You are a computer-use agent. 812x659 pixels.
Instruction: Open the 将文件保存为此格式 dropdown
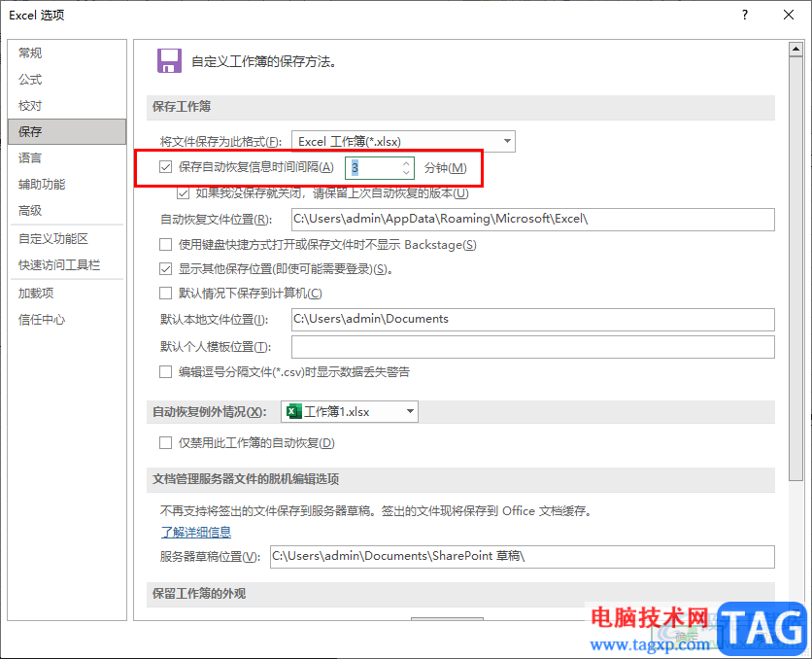pyautogui.click(x=403, y=142)
